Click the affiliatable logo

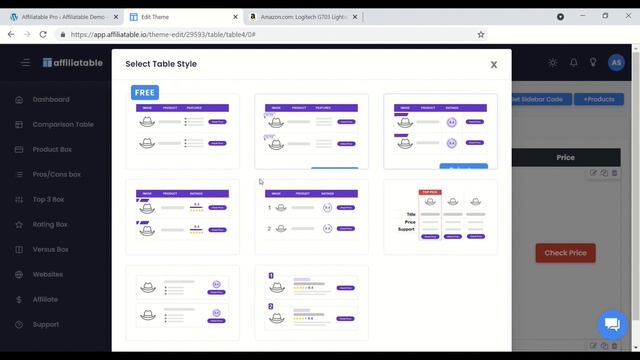73,63
